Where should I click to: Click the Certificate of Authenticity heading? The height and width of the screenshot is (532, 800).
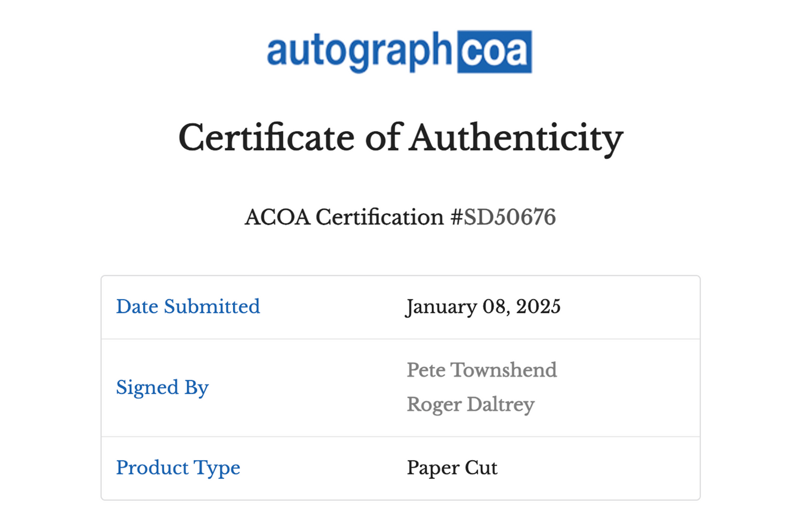400,138
